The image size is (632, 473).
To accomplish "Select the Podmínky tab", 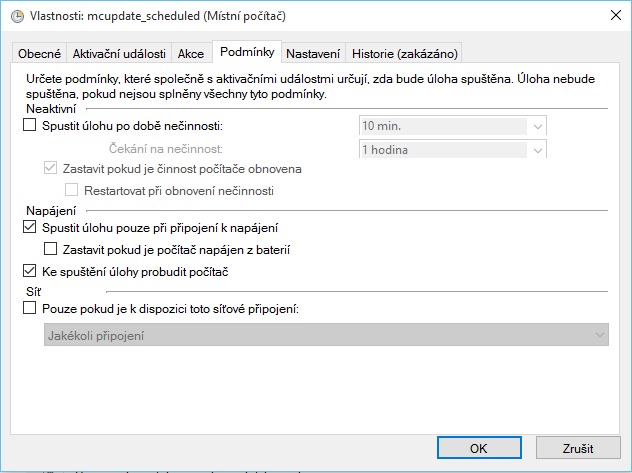I will [x=246, y=51].
